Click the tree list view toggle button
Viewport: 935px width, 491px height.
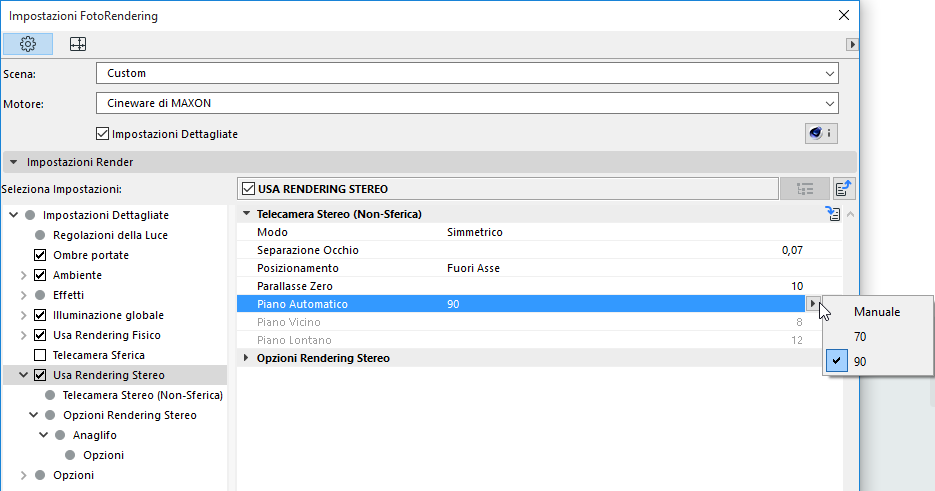tap(804, 189)
